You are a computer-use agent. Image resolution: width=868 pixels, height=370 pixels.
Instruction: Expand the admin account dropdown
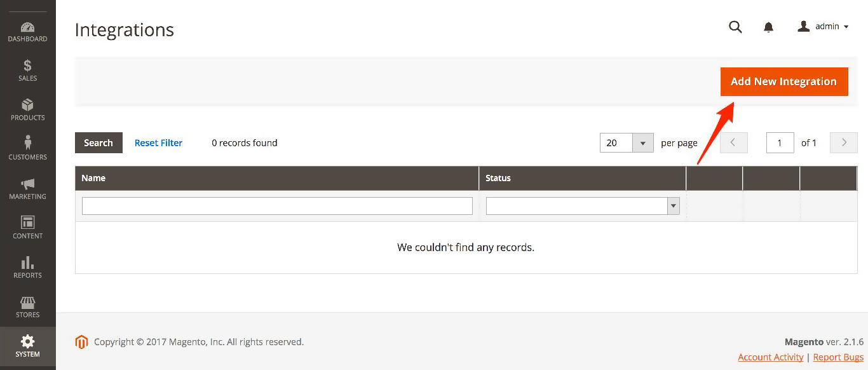[x=823, y=27]
